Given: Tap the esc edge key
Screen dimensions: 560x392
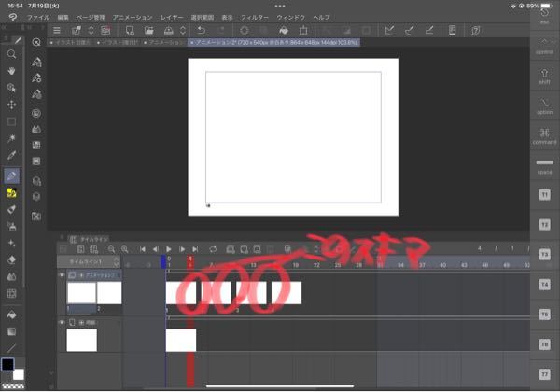Looking at the screenshot, I should point(544,17).
